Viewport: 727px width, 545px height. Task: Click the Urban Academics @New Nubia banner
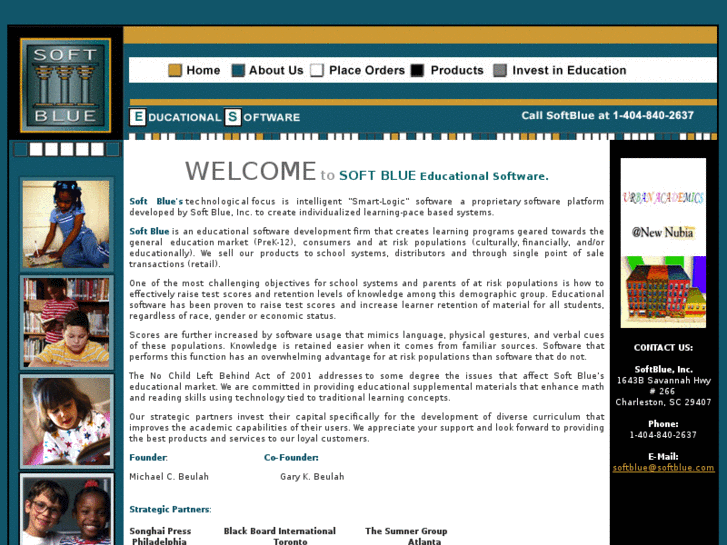click(663, 243)
